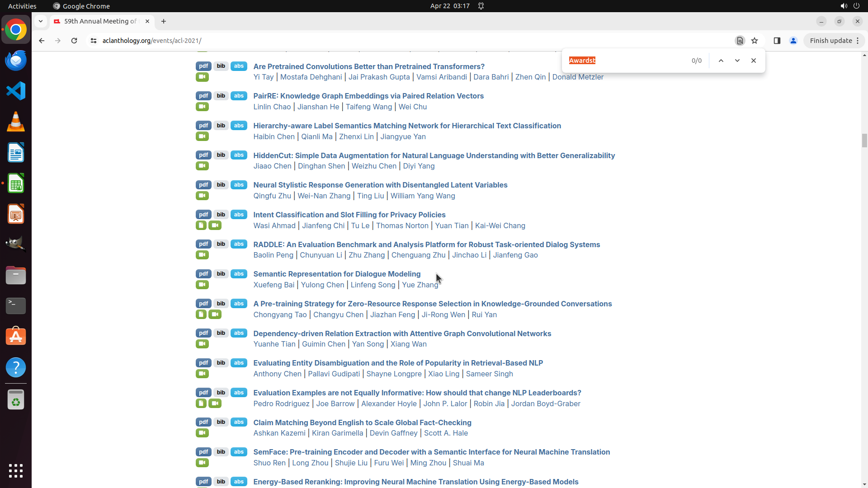868x488 pixels.
Task: Close the find-in-page bar
Action: (x=753, y=61)
